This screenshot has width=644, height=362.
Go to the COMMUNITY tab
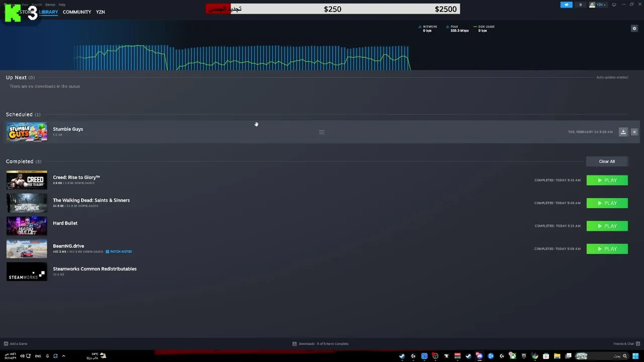[77, 12]
